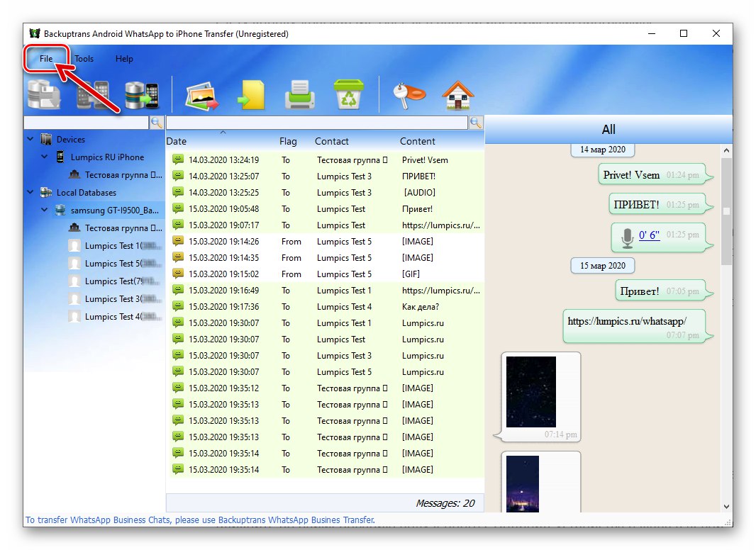This screenshot has height=550, width=756.
Task: Click the database-to-phone transfer toolbar icon
Action: (x=142, y=95)
